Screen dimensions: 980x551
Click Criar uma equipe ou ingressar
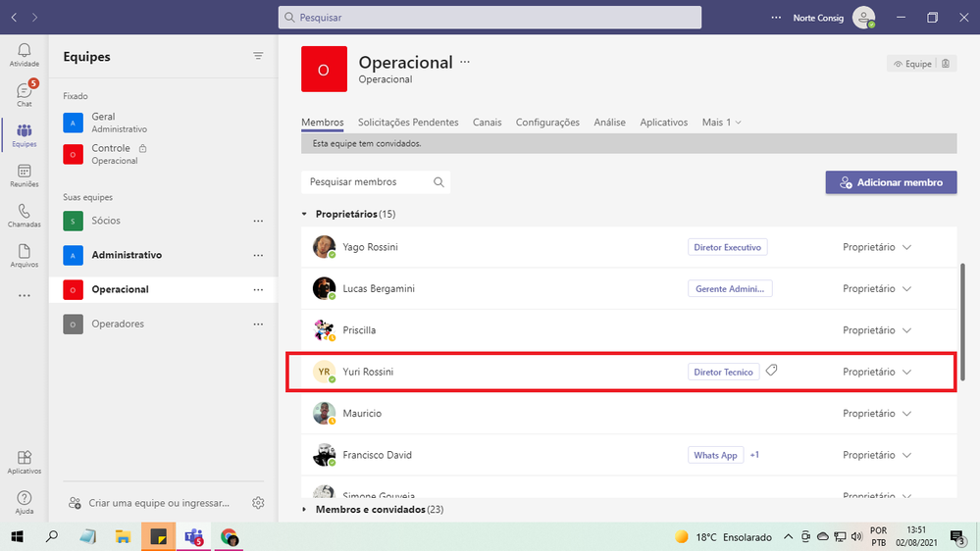pos(149,503)
